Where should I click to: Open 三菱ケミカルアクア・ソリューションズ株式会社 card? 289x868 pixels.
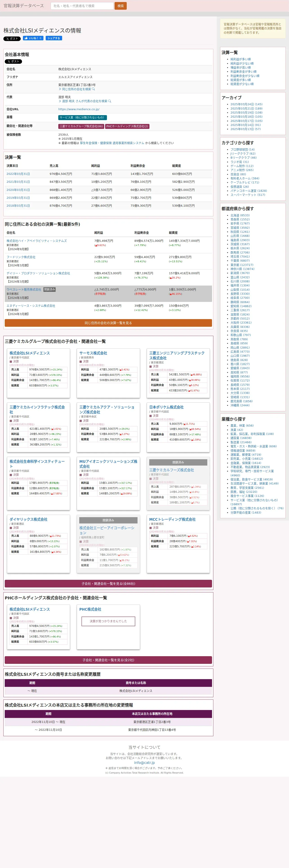point(107,409)
